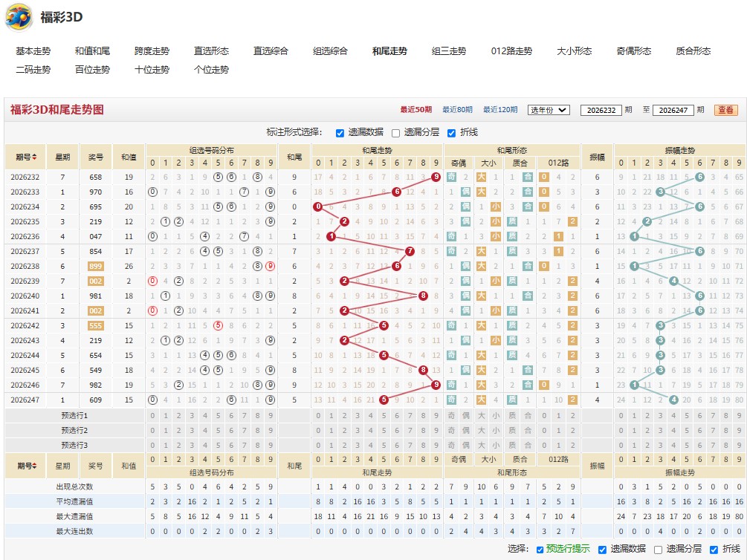
Task: Click 小 badge in row 2026234
Action: coord(496,206)
